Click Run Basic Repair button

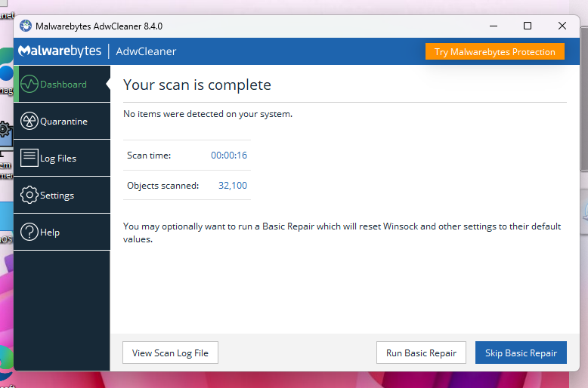pos(421,353)
